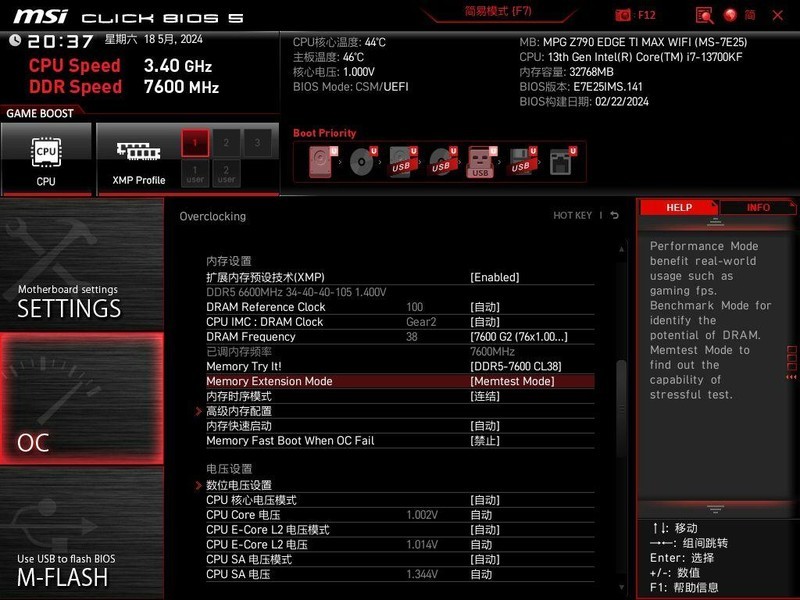Select the USB flash drive boot icon
Viewport: 800px width, 600px height.
480,160
